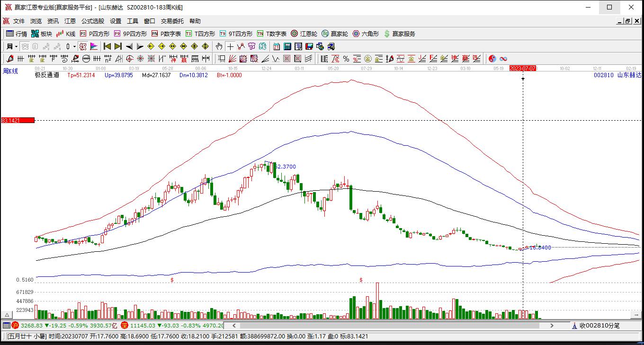Open the 9P四方形 tool
The width and height of the screenshot is (644, 345).
click(131, 34)
